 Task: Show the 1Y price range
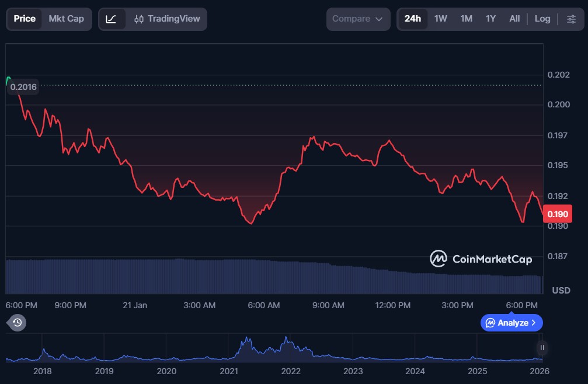tap(490, 19)
